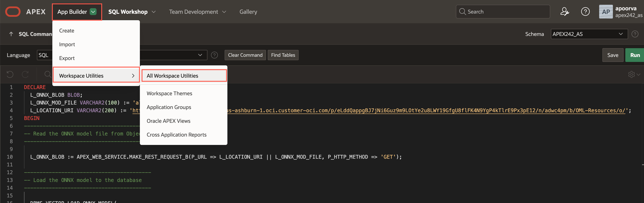Expand the Team Development menu chevron
Screen dimensions: 644x203
224,12
